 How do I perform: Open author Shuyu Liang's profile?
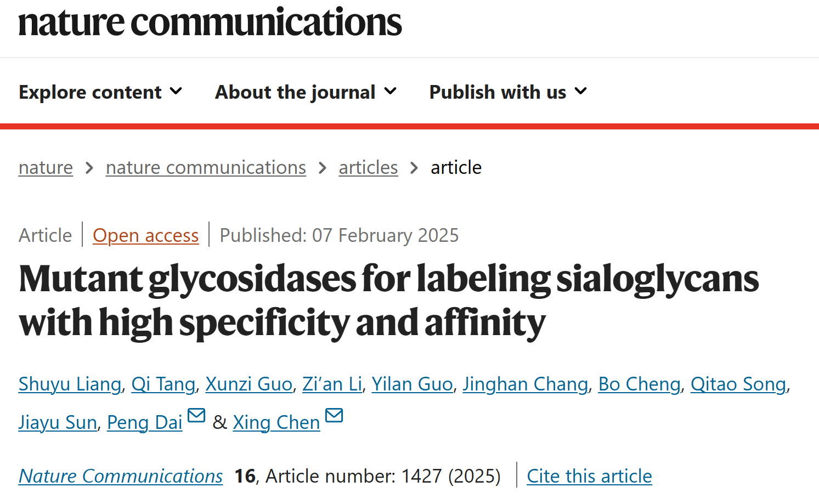pos(70,384)
